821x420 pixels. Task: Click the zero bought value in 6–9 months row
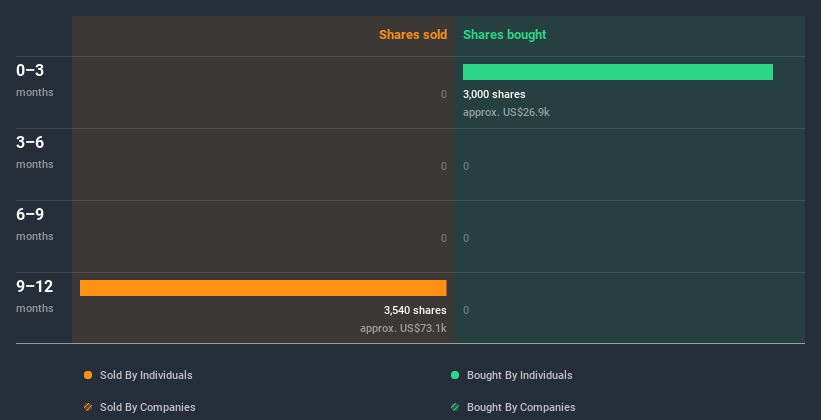click(466, 238)
